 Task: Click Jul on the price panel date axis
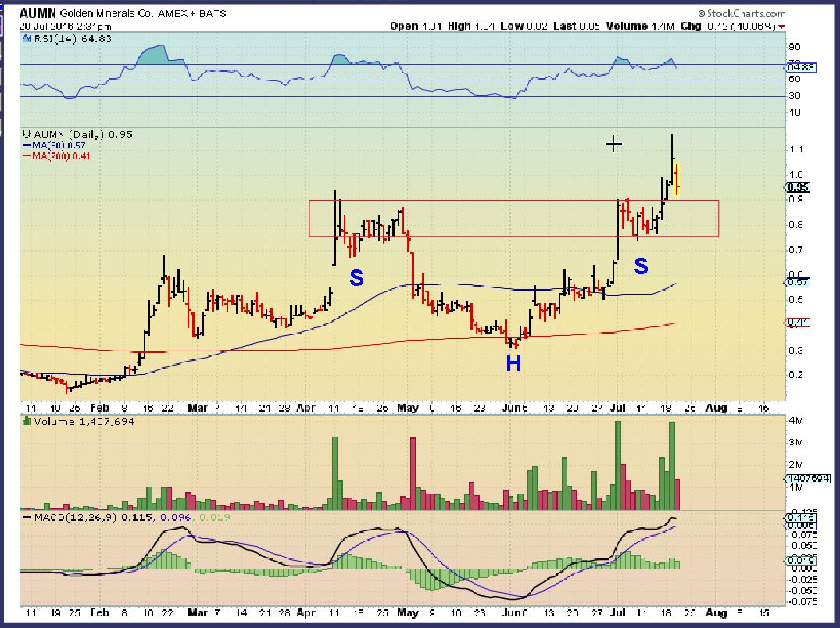tap(618, 408)
